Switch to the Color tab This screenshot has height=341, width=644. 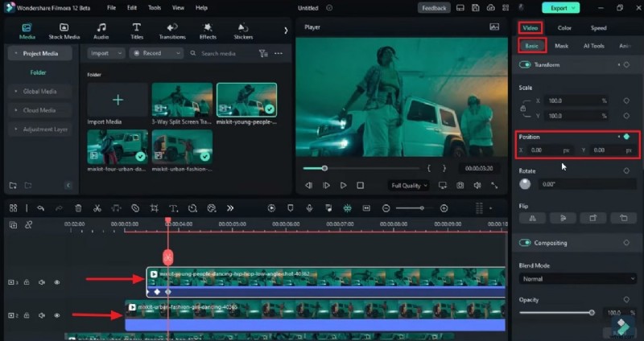tap(564, 28)
